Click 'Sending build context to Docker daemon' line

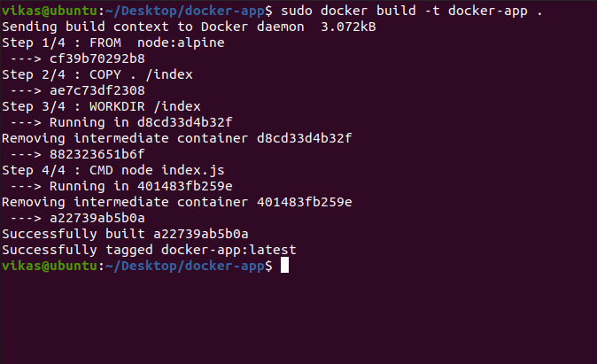click(x=153, y=27)
